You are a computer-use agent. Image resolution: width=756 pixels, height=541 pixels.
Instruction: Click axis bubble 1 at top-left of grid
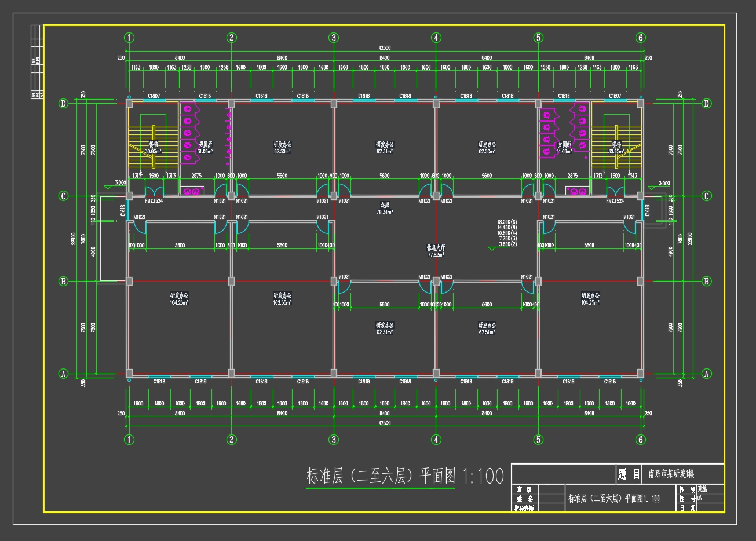[129, 38]
